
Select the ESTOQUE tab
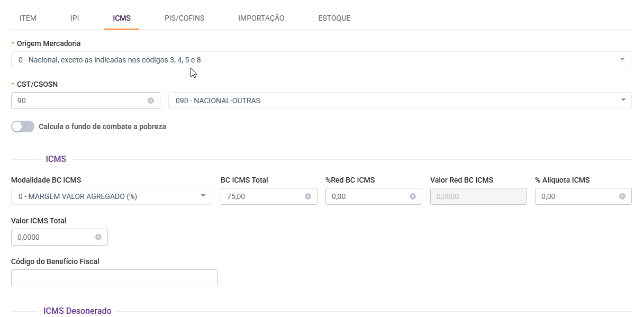(x=334, y=18)
